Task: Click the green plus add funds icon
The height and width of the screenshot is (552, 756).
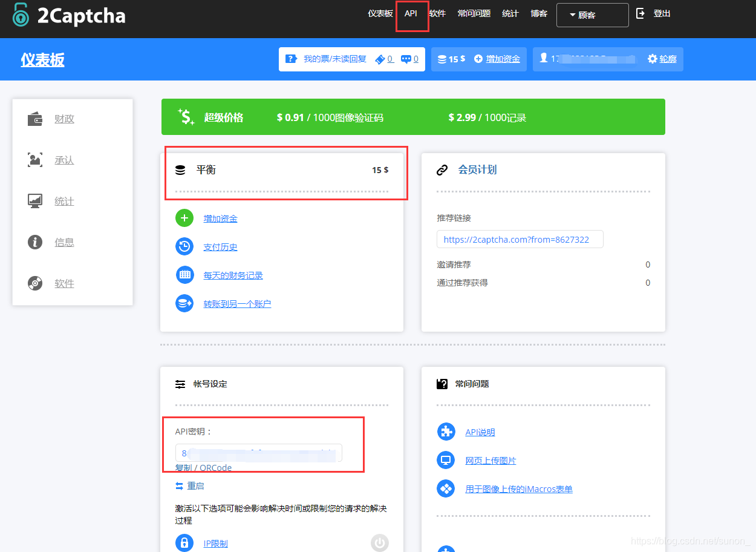Action: tap(184, 218)
